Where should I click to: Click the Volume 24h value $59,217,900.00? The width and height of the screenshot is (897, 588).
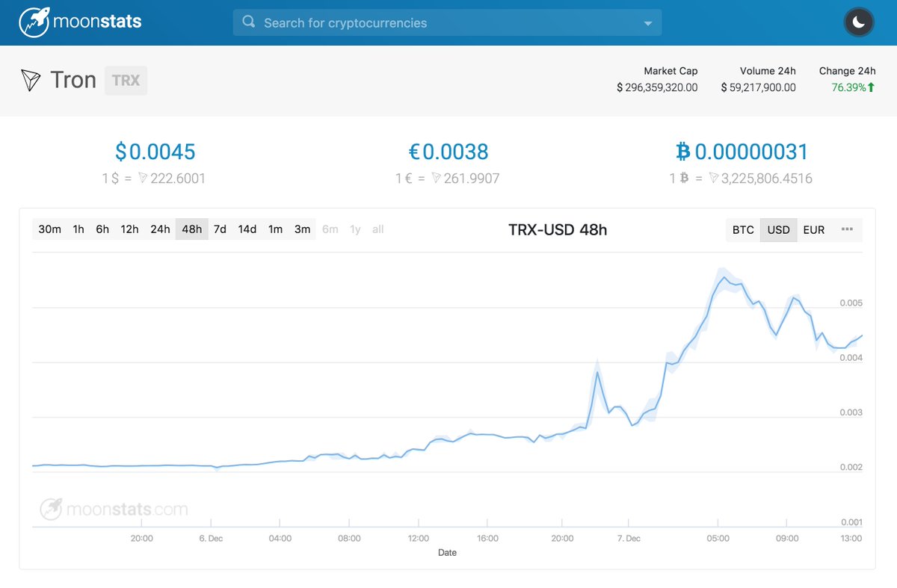[758, 87]
